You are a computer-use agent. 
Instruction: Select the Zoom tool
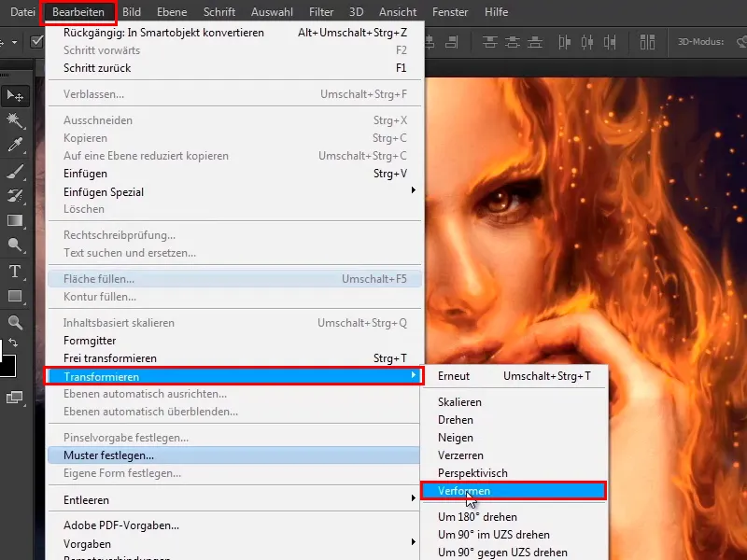point(15,323)
